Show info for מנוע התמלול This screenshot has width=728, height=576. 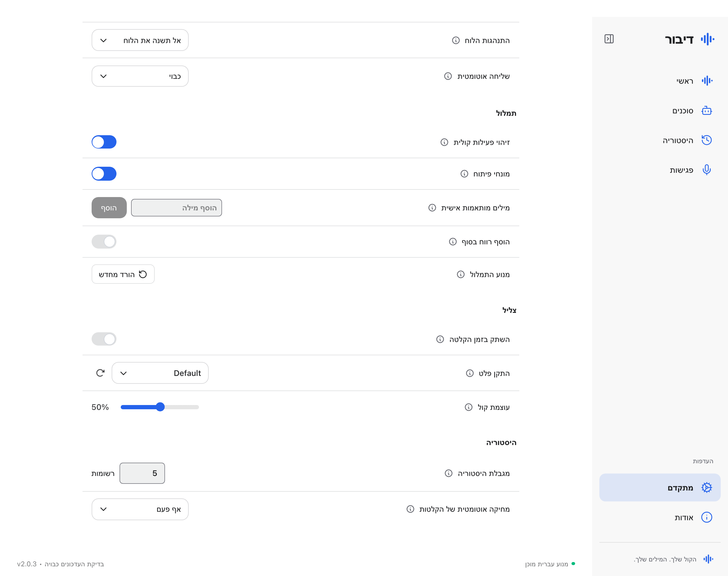coord(460,275)
